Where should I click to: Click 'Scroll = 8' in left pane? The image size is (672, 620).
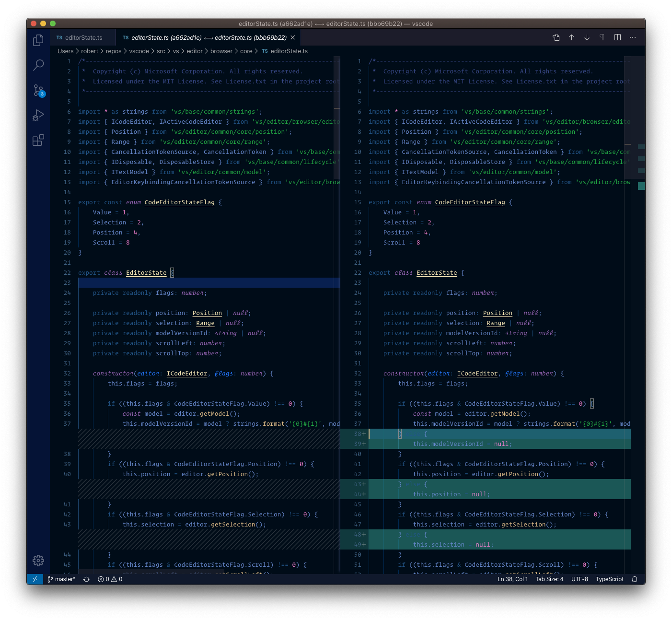111,243
